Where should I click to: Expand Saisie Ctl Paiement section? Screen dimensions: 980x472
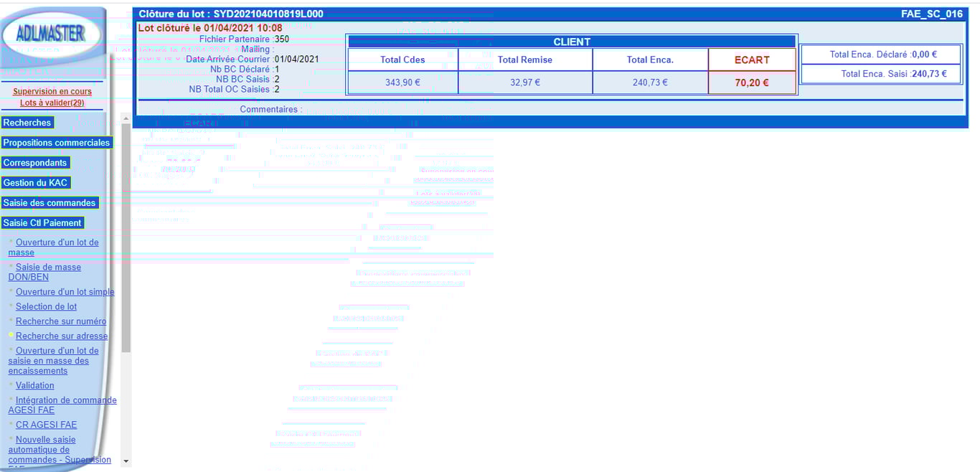coord(43,223)
